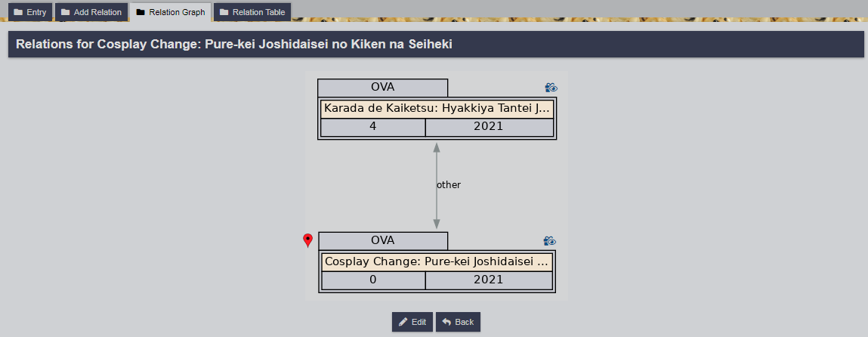The width and height of the screenshot is (868, 337).
Task: Click the episode count 0 cell
Action: point(372,280)
